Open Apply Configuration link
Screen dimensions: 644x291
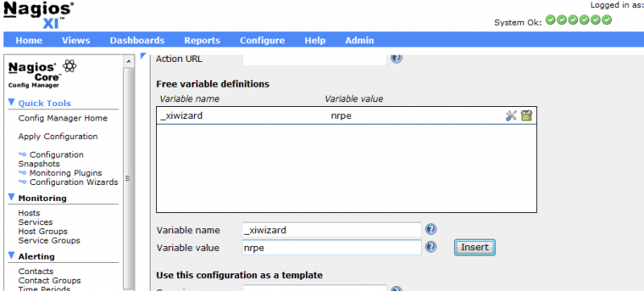[x=58, y=137]
